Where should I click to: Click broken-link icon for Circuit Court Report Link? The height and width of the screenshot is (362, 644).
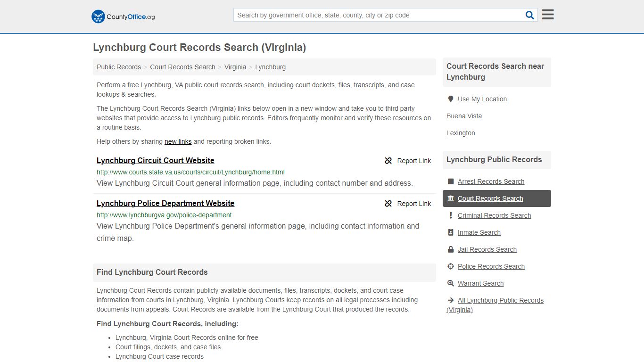(x=388, y=161)
